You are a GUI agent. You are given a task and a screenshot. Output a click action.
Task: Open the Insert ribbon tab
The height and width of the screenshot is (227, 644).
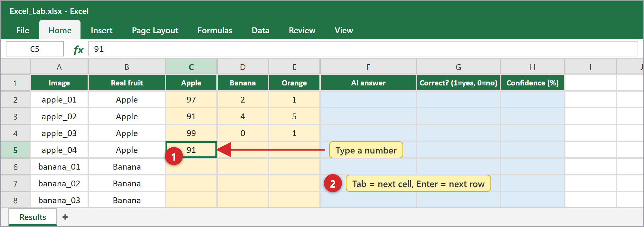101,30
